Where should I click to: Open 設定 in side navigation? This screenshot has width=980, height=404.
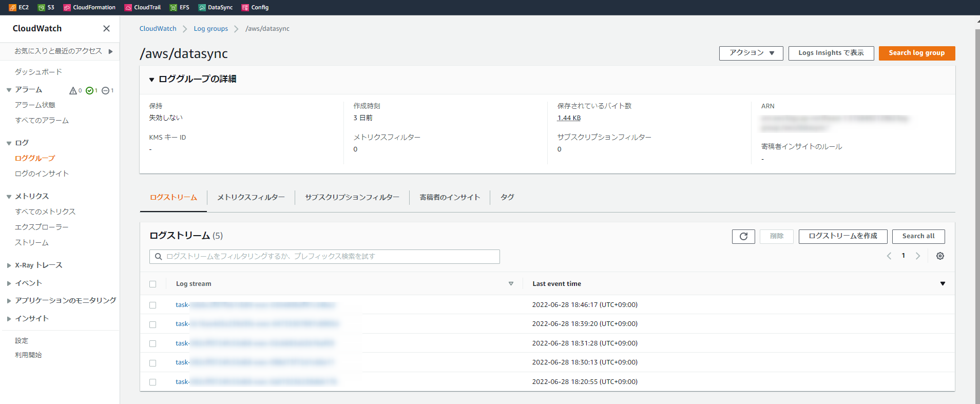point(22,341)
